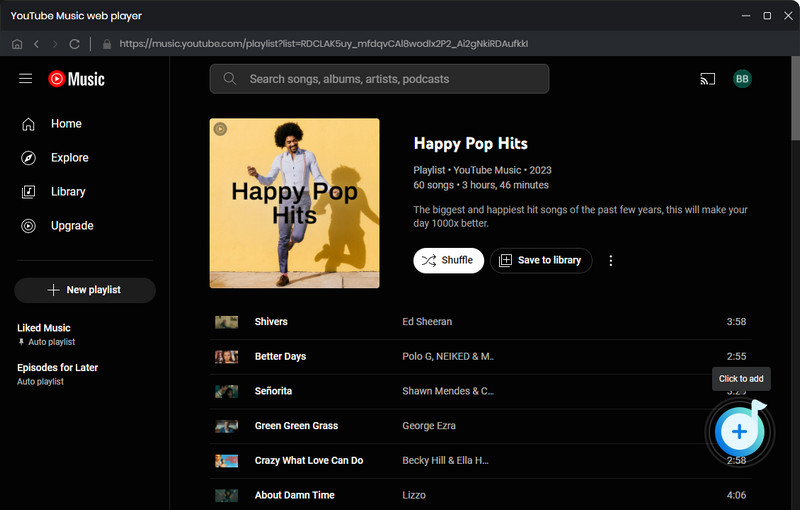Open artist Ed Sheeran
This screenshot has height=510, width=800.
(427, 322)
